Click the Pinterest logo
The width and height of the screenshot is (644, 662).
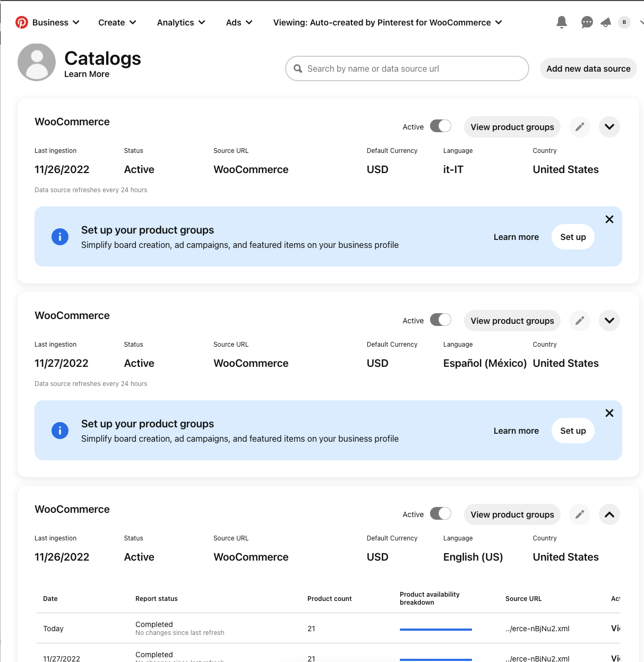[21, 22]
